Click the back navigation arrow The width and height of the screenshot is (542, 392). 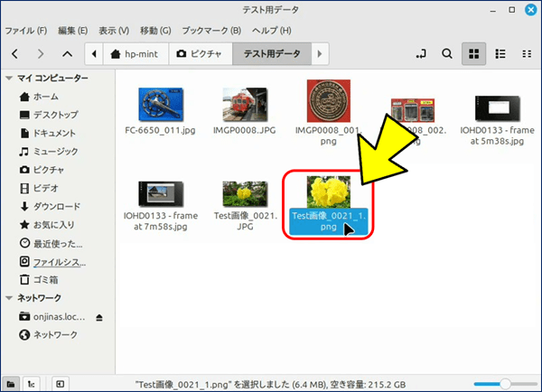tap(15, 55)
